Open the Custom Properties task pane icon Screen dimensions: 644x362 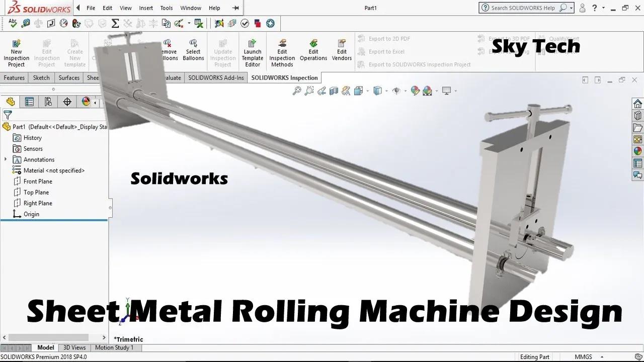(x=637, y=163)
